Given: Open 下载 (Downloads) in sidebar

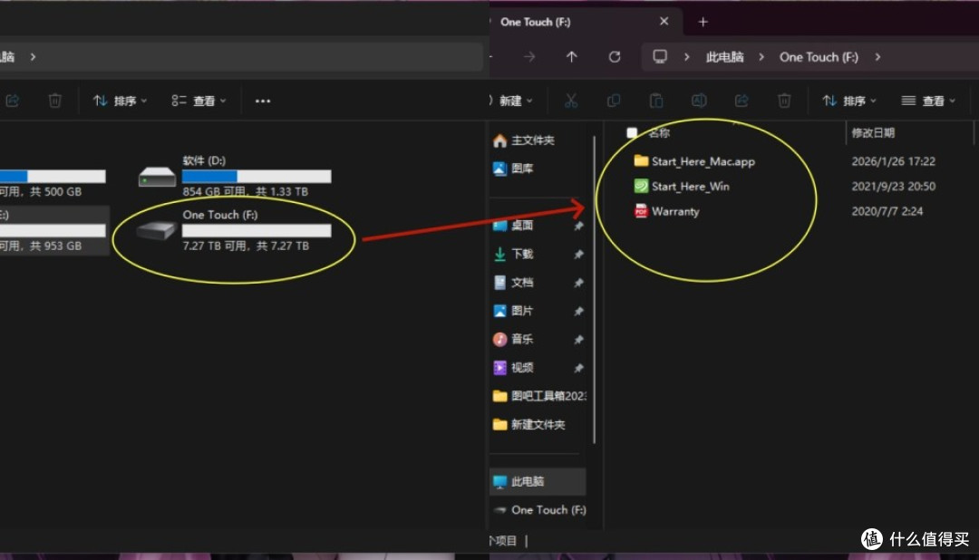Looking at the screenshot, I should 513,254.
